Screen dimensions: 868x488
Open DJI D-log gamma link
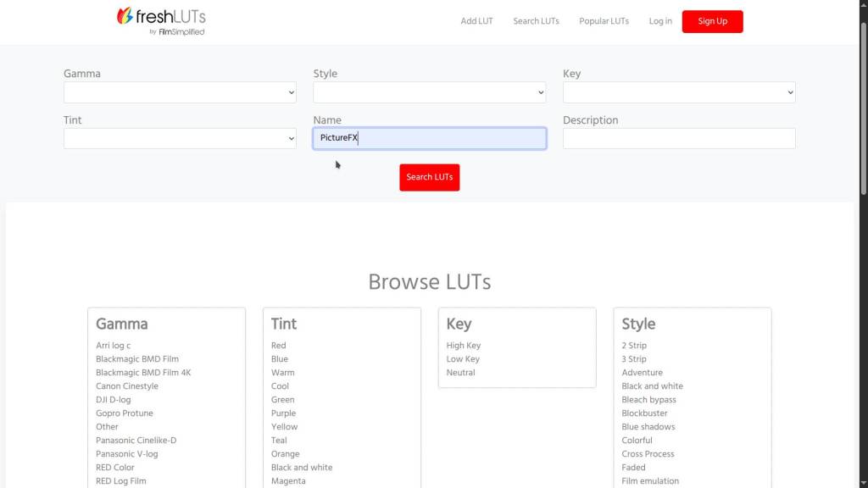point(114,400)
